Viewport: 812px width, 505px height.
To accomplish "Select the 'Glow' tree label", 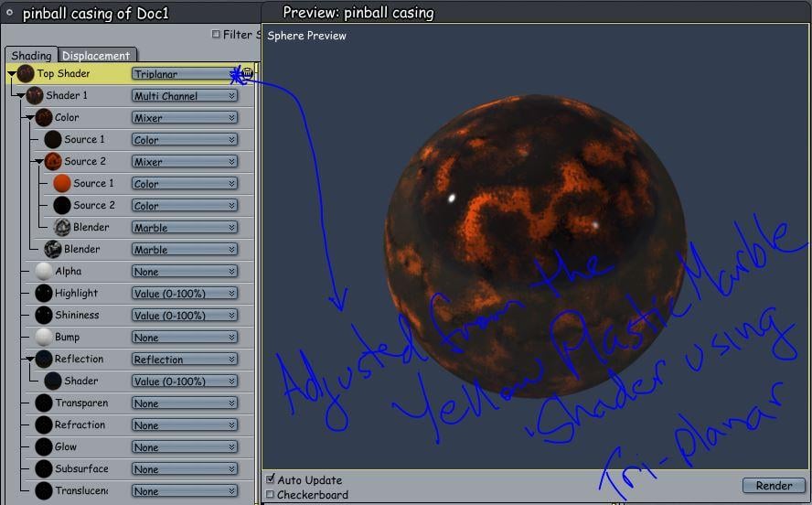I will coord(66,446).
